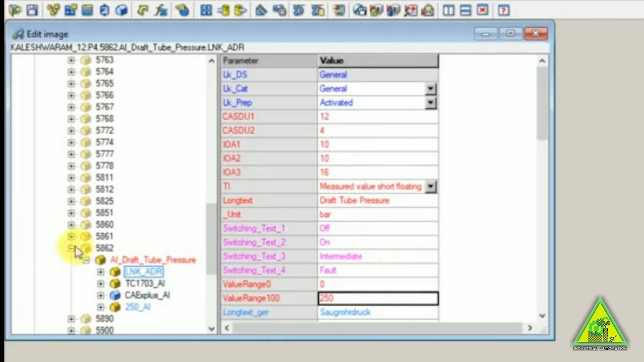Click the save floppy disk toolbar icon

(32, 10)
